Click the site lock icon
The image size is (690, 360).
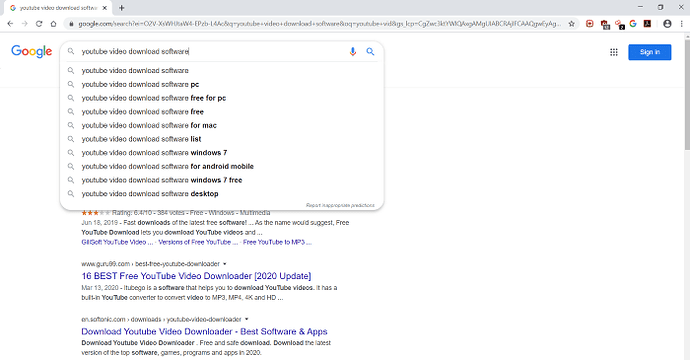tap(71, 24)
